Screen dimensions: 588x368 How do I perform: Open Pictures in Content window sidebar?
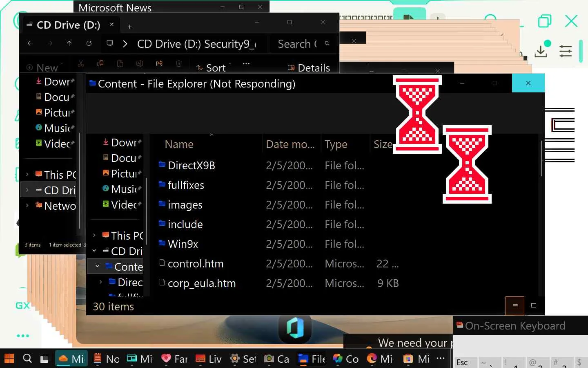point(122,174)
